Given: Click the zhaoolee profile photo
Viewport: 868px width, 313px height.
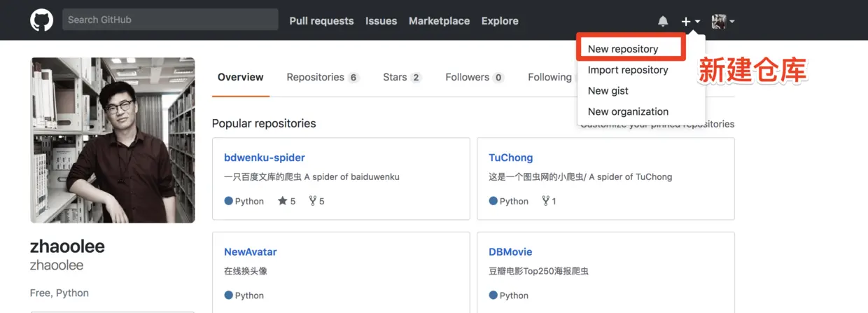Looking at the screenshot, I should click(113, 140).
